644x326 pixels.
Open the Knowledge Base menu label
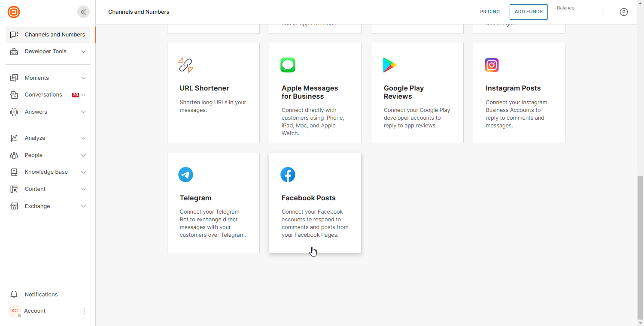click(x=46, y=172)
